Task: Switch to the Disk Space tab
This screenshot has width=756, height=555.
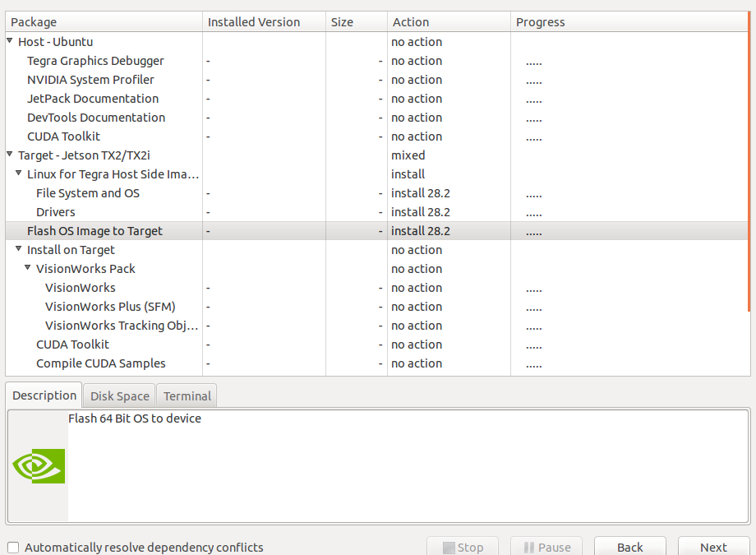Action: pos(120,396)
